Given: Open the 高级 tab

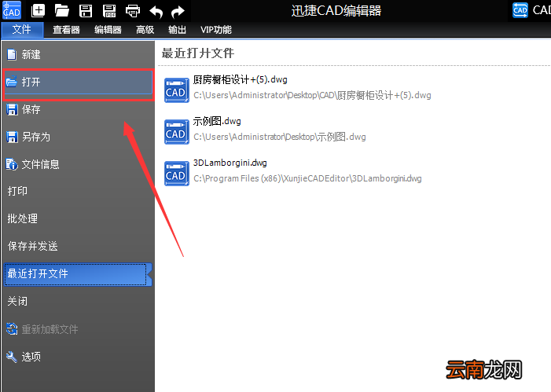Looking at the screenshot, I should click(145, 30).
